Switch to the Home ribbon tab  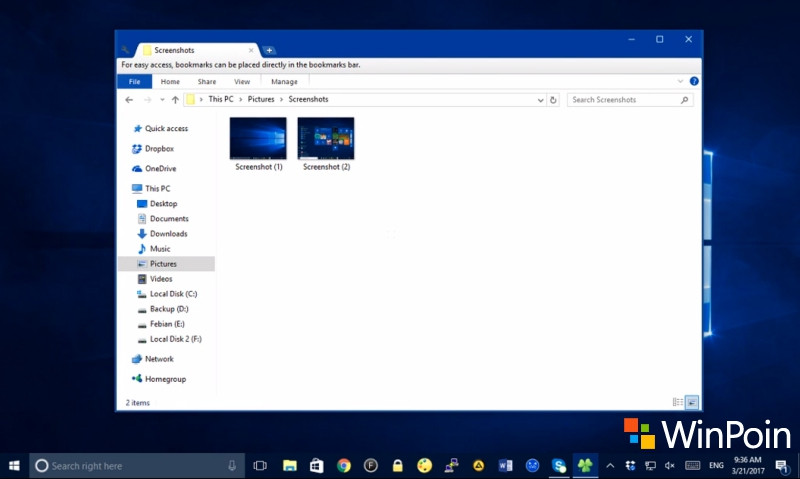170,82
